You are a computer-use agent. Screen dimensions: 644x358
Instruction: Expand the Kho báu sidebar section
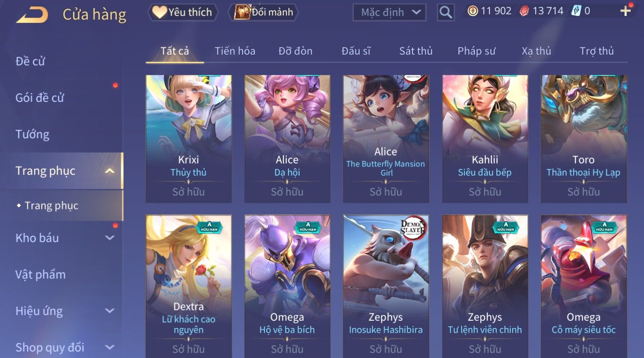click(x=110, y=238)
